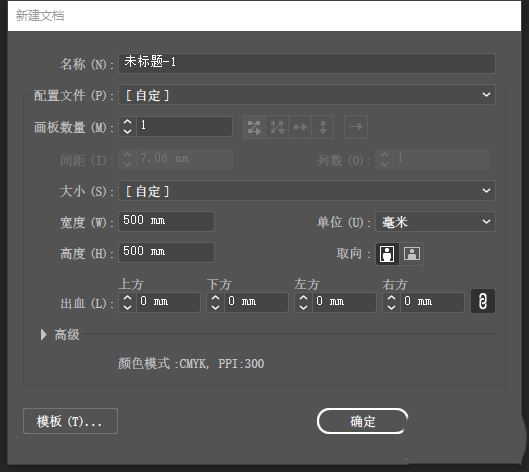
Task: Click the 上方 top bleed value field
Action: click(x=168, y=302)
